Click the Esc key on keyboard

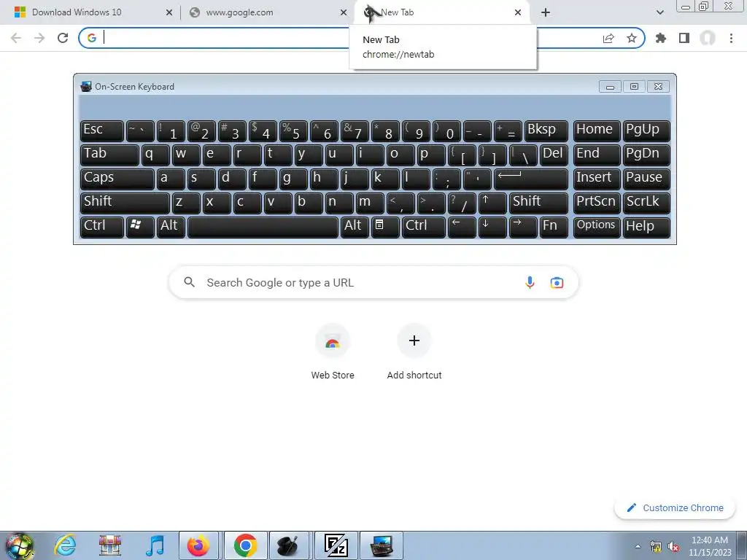click(x=102, y=131)
